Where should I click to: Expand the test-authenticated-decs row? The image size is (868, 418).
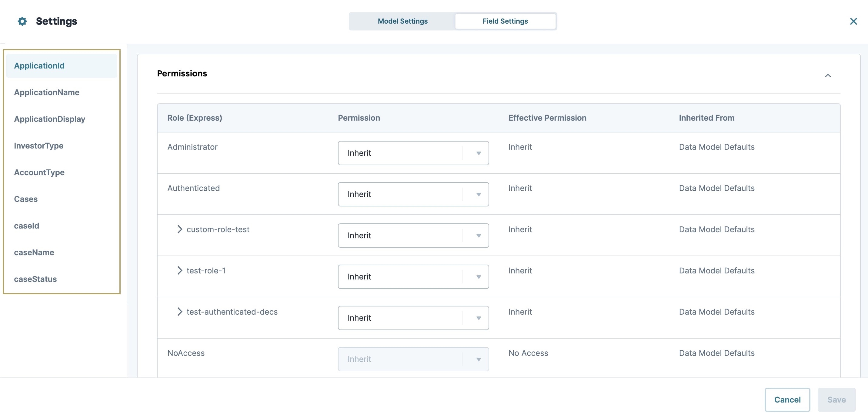pyautogui.click(x=180, y=312)
